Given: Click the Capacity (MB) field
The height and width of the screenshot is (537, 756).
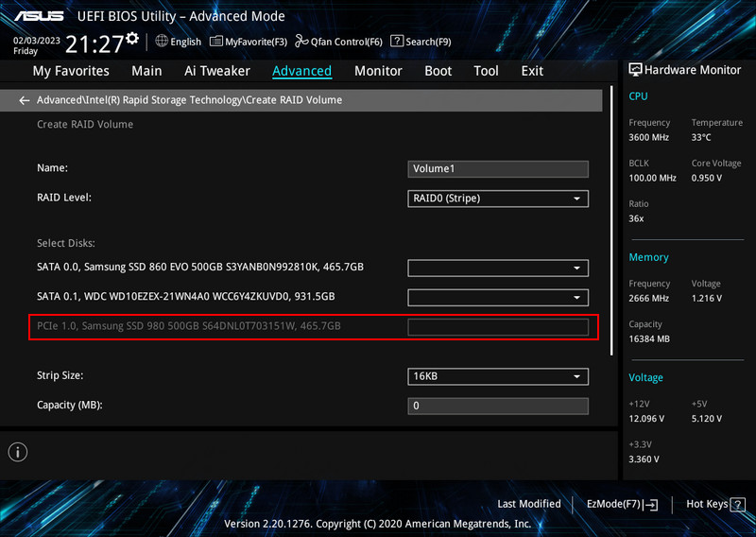Looking at the screenshot, I should tap(498, 406).
